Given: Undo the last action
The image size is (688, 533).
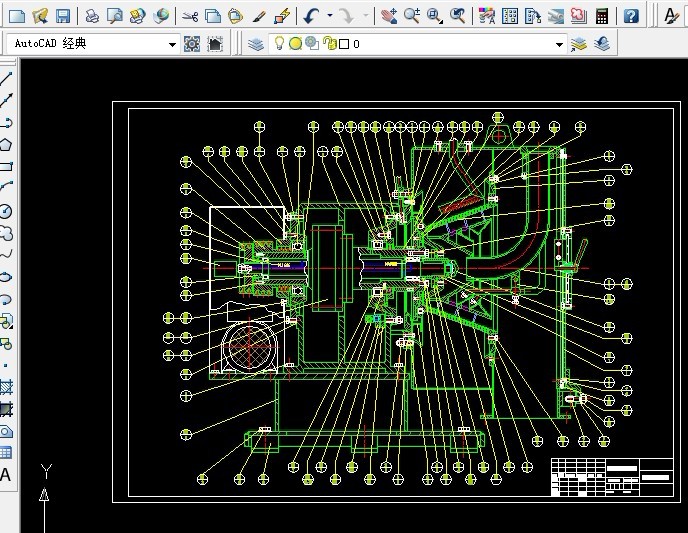Looking at the screenshot, I should pos(312,17).
